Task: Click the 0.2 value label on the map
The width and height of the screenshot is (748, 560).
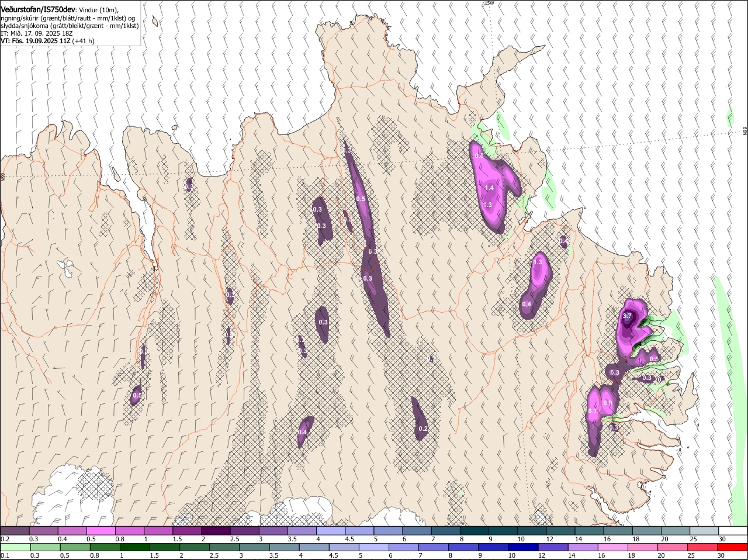Action: click(423, 429)
